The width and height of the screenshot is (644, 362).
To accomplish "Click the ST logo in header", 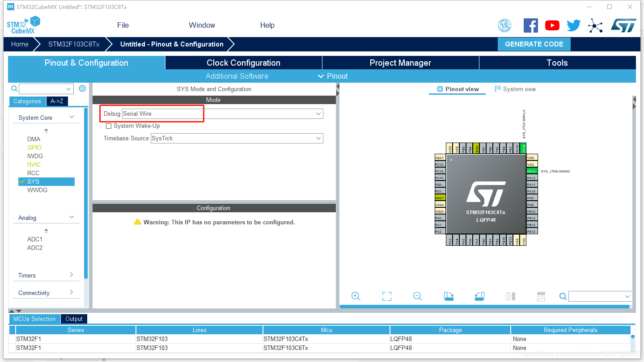I will [623, 25].
